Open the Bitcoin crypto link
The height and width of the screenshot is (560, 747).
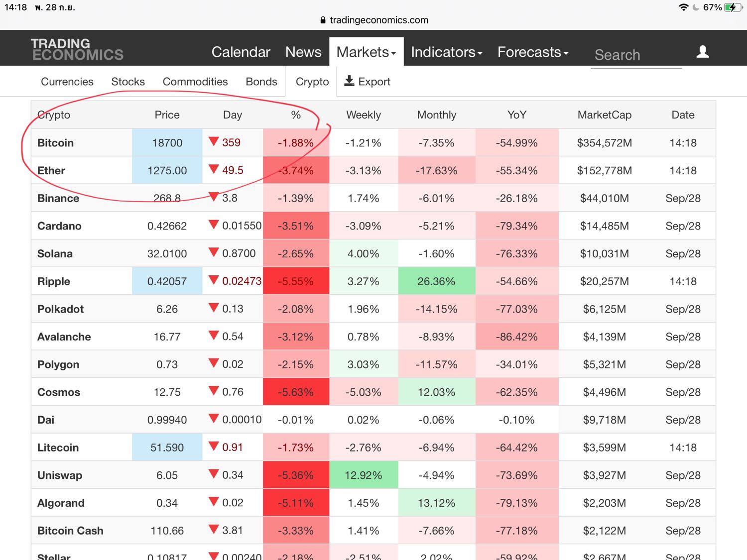tap(55, 143)
